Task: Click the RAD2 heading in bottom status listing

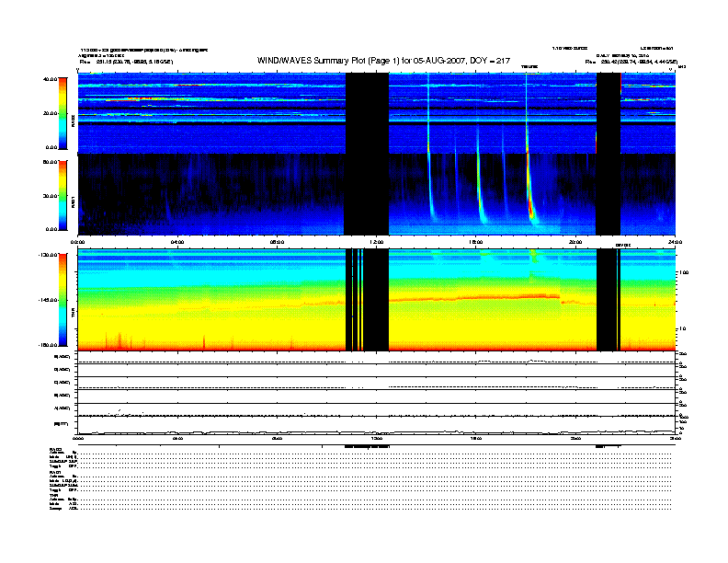Action: pos(56,449)
